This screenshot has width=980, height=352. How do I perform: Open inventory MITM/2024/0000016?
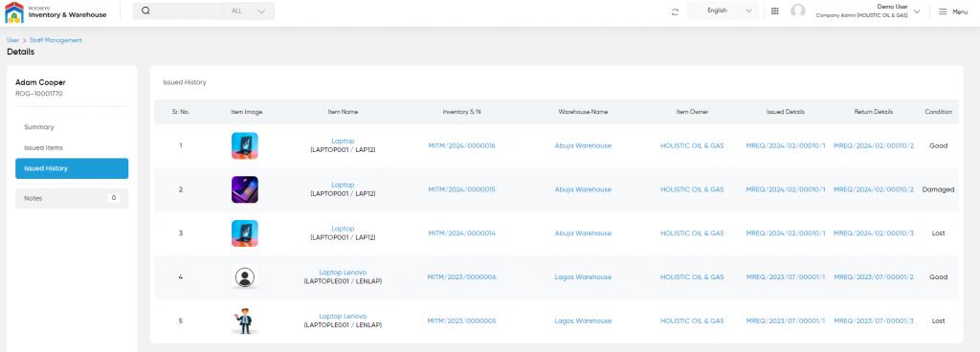click(461, 145)
